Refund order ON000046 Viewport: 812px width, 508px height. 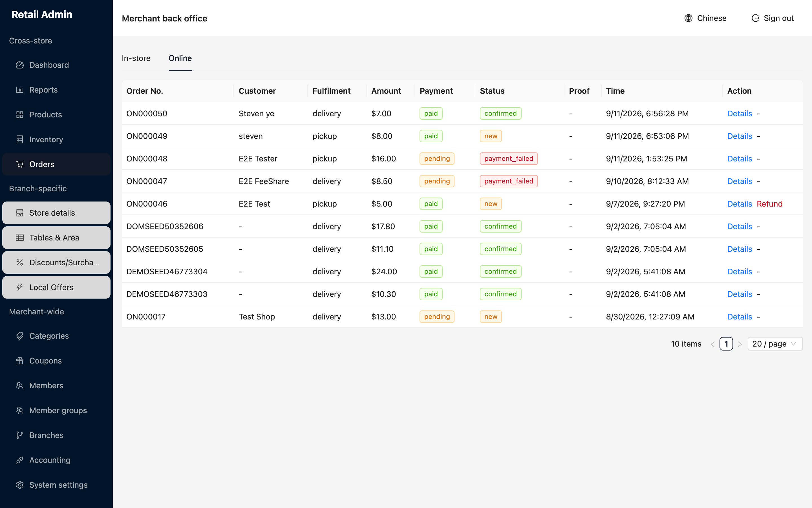(x=769, y=203)
